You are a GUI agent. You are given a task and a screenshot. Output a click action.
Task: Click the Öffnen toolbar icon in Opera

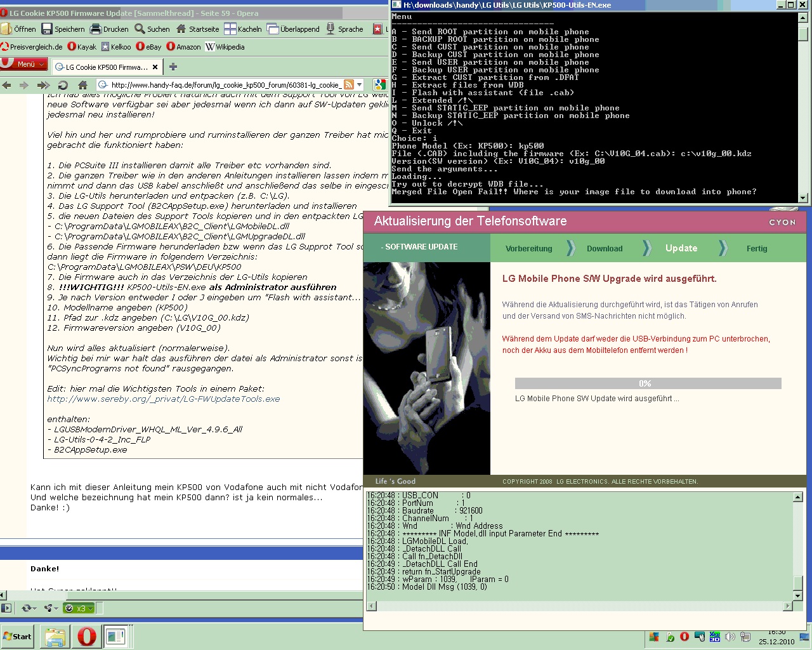click(x=6, y=29)
